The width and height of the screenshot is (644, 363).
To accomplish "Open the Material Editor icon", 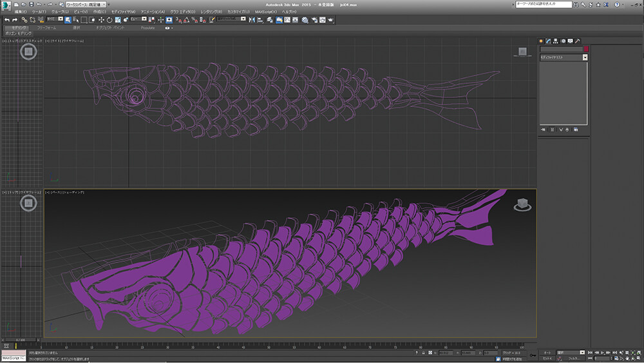I will tap(305, 20).
